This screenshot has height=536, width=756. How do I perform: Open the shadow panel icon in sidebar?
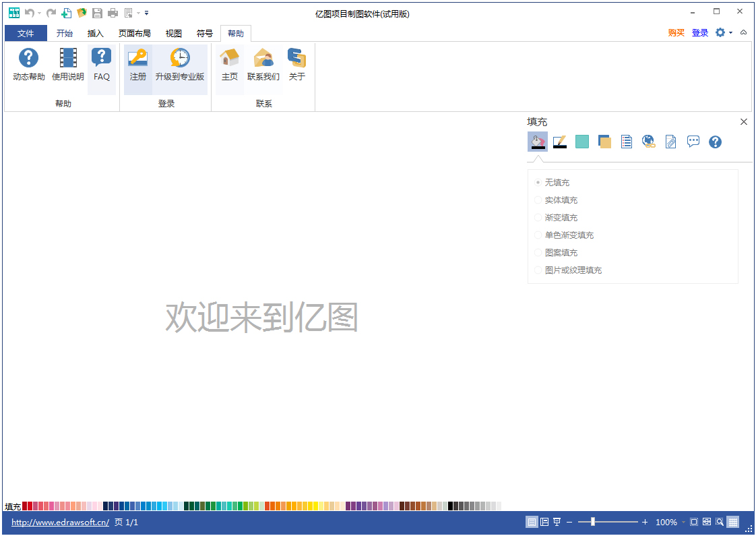(x=582, y=142)
